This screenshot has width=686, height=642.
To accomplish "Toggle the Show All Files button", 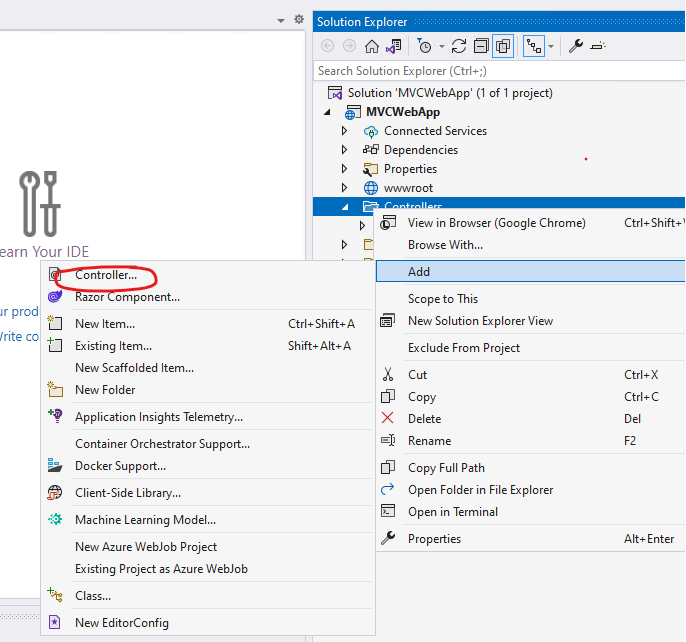I will click(503, 46).
